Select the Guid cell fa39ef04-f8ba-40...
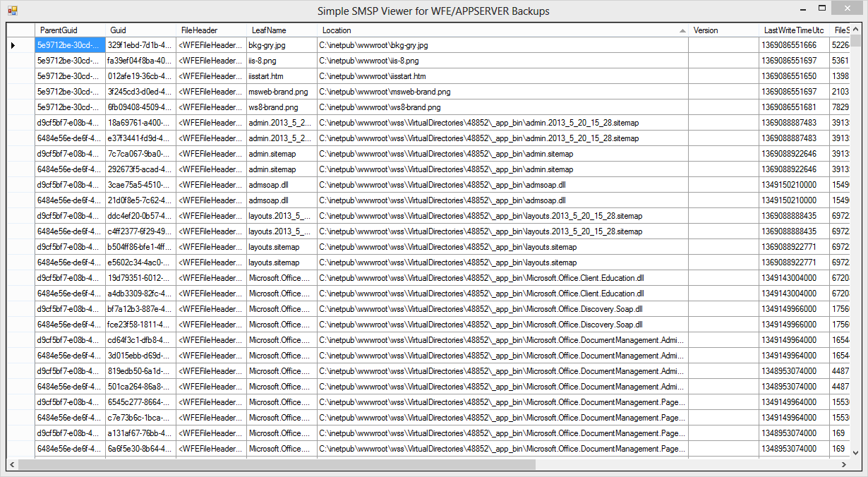Screen dimensions: 868x477 pos(140,61)
